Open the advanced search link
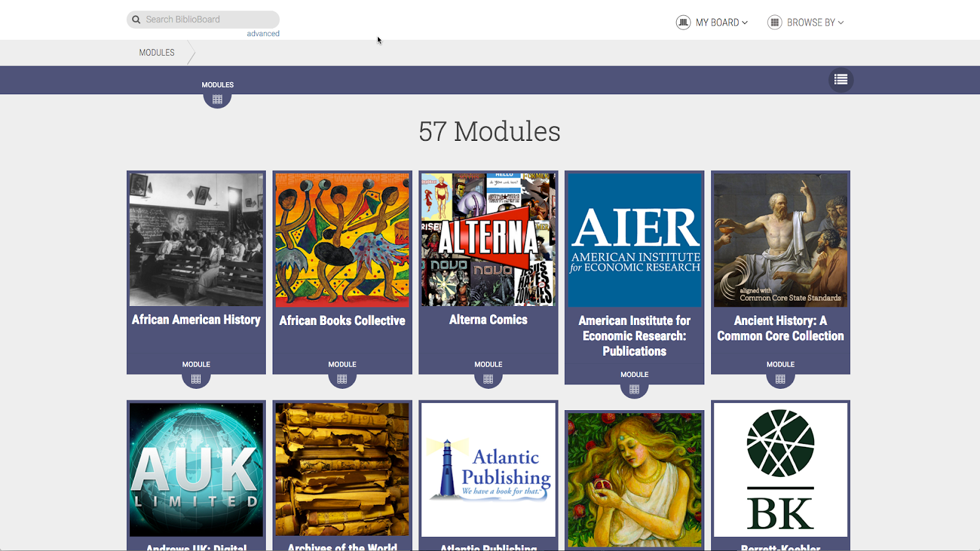Screen dimensions: 980x551 coord(263,34)
